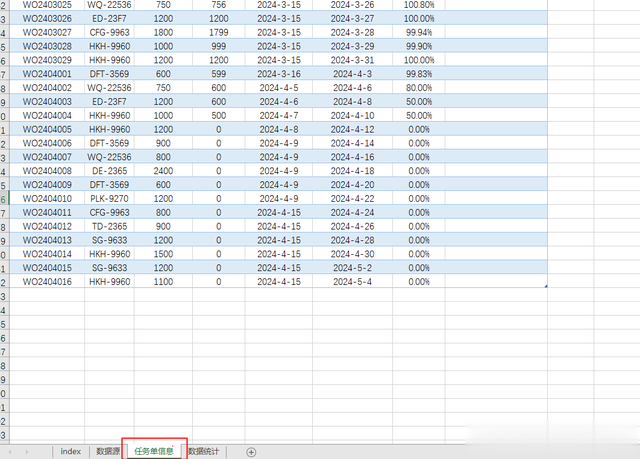This screenshot has height=459, width=640.
Task: Select product code DE-2365
Action: click(x=109, y=171)
